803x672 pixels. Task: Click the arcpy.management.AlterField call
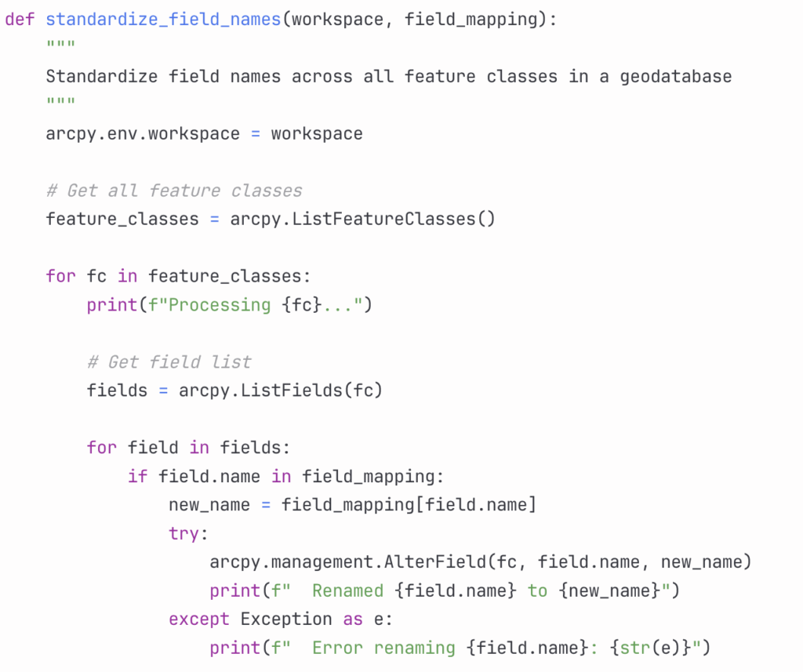[481, 562]
